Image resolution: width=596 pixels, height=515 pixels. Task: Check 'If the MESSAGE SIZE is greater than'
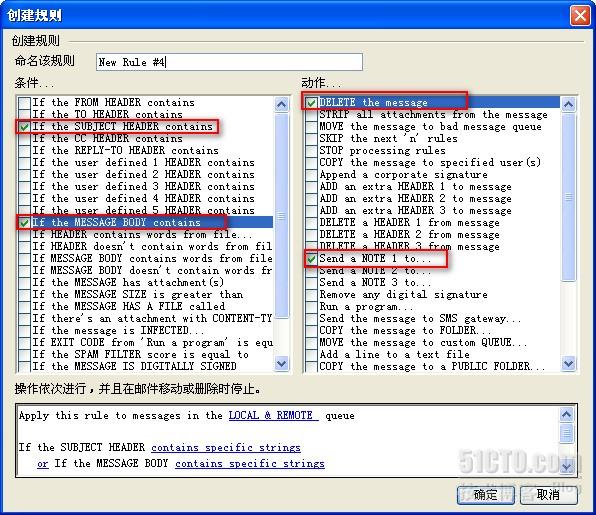tap(25, 294)
